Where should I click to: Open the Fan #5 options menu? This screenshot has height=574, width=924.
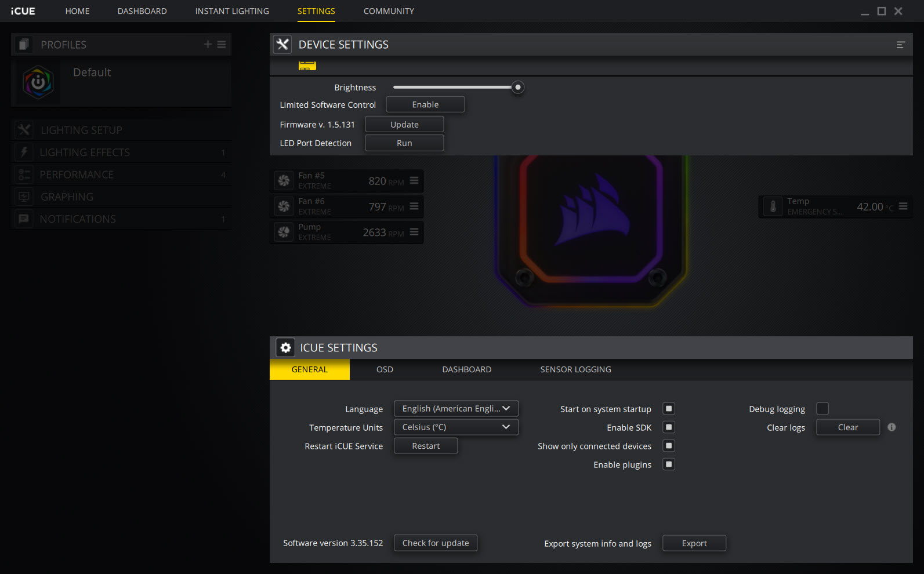[x=414, y=180]
